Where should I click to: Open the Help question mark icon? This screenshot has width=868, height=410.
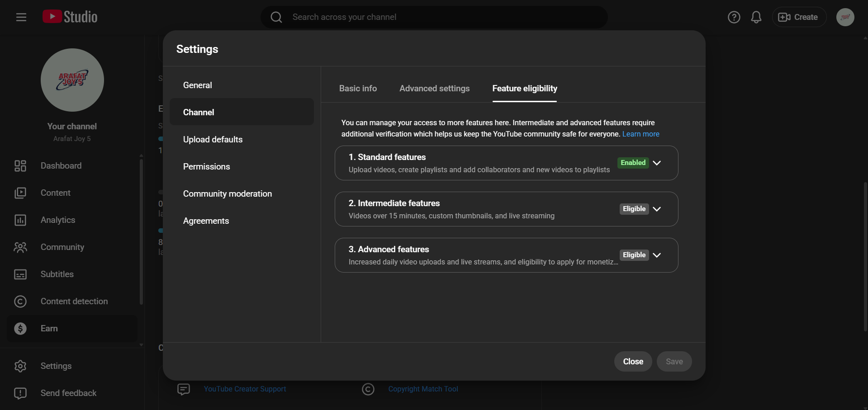[x=734, y=17]
